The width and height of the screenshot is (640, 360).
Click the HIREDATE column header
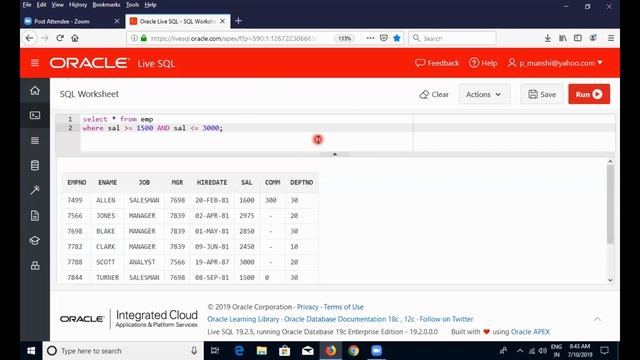coord(212,182)
